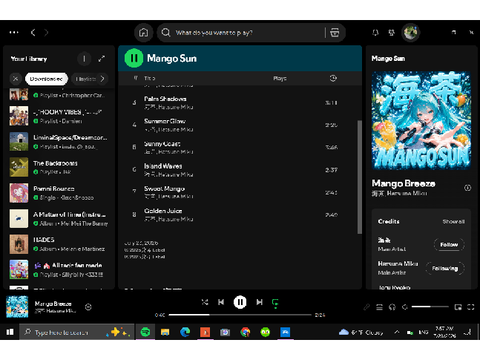Open connect-to-device headphones icon
Viewport: 480px width, 360px height.
click(392, 307)
